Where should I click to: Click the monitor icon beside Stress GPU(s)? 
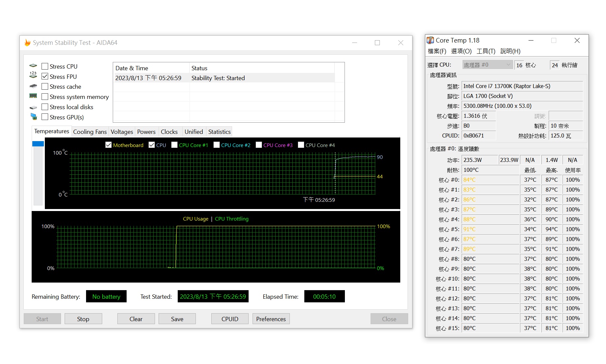(x=34, y=116)
